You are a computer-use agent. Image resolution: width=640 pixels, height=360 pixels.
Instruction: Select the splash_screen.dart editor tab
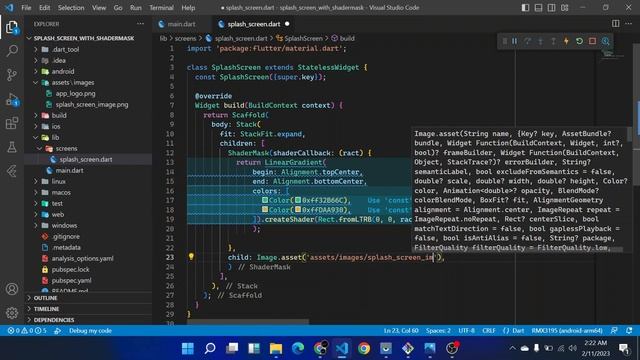[253, 24]
